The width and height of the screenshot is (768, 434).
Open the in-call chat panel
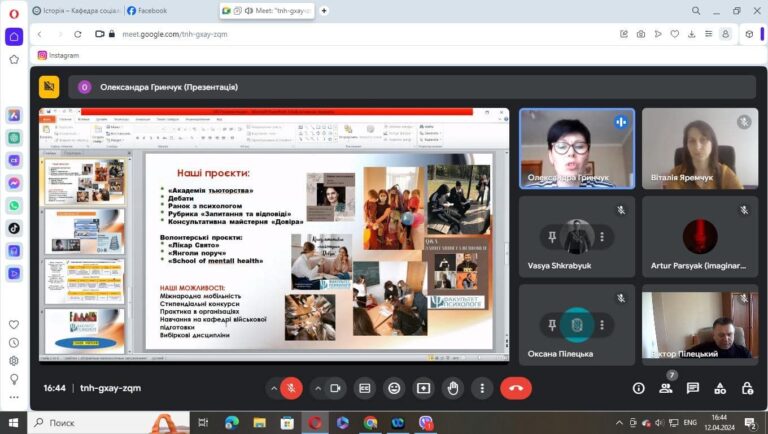tap(693, 388)
